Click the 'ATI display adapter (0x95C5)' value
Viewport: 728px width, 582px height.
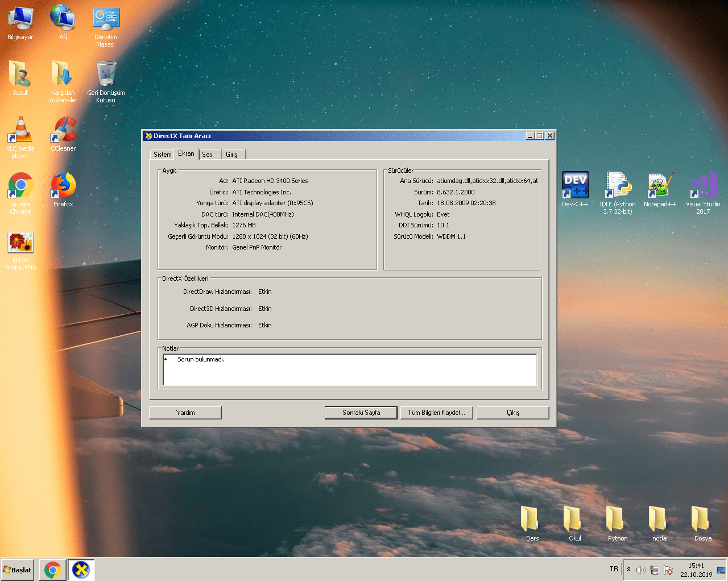(272, 203)
